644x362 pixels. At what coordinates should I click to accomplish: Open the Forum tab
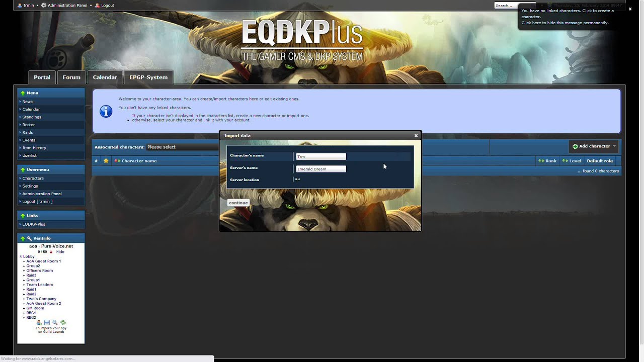click(x=71, y=77)
